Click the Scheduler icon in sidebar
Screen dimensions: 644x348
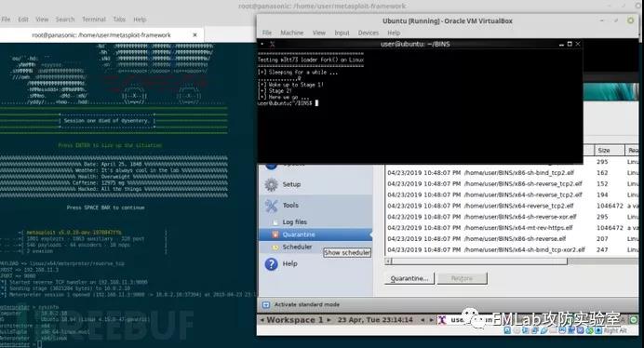coord(275,247)
